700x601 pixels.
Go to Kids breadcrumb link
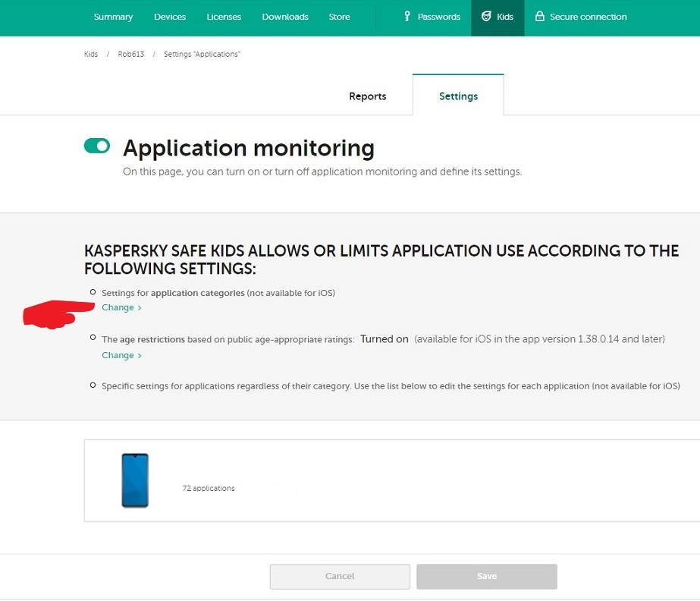(x=90, y=54)
